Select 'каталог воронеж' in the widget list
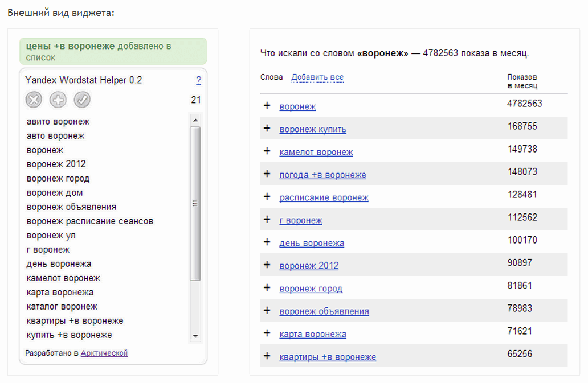This screenshot has width=588, height=383. pyautogui.click(x=62, y=307)
